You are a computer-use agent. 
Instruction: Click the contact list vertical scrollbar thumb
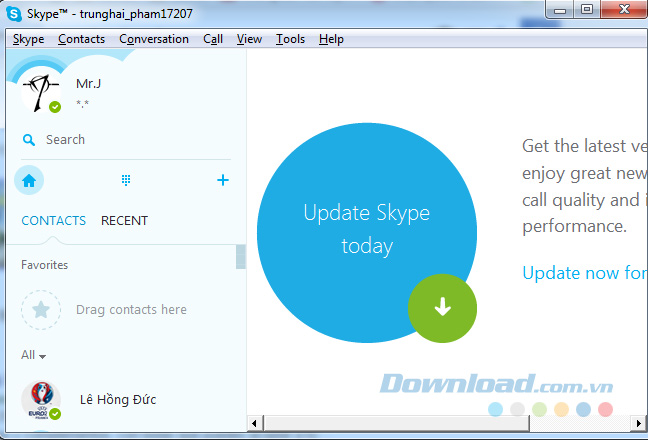241,257
